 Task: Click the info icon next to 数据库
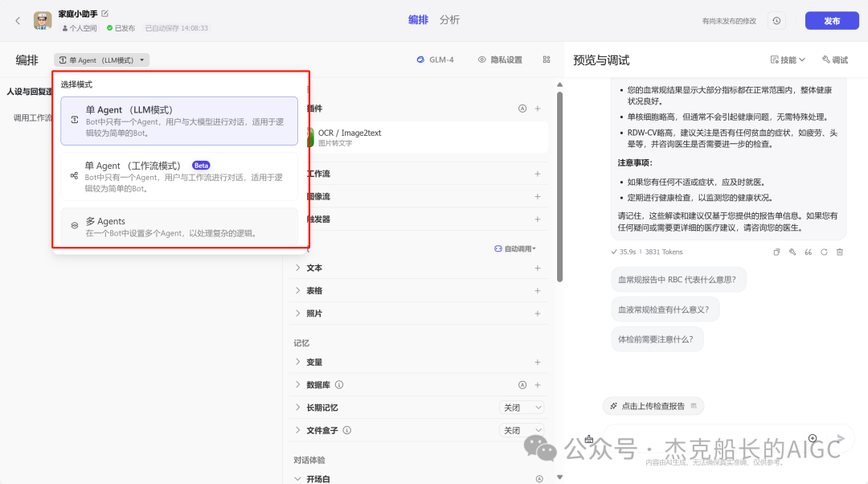[339, 385]
